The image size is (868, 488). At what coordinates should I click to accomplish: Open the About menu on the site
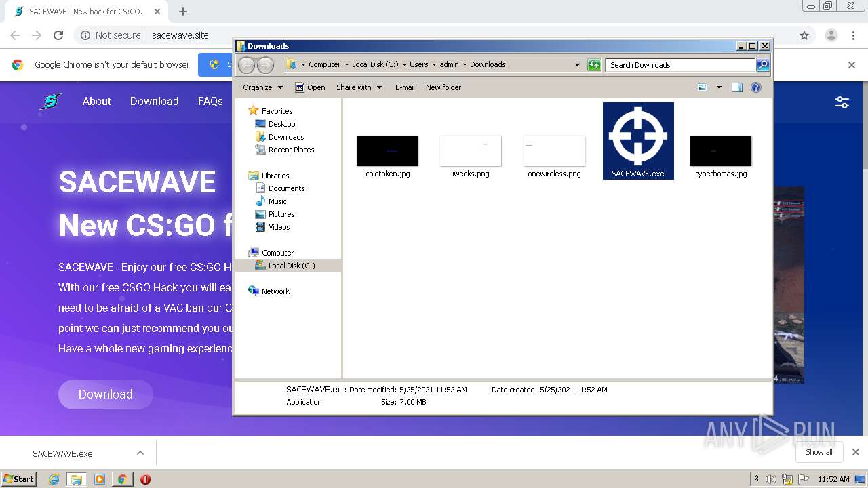tap(97, 101)
